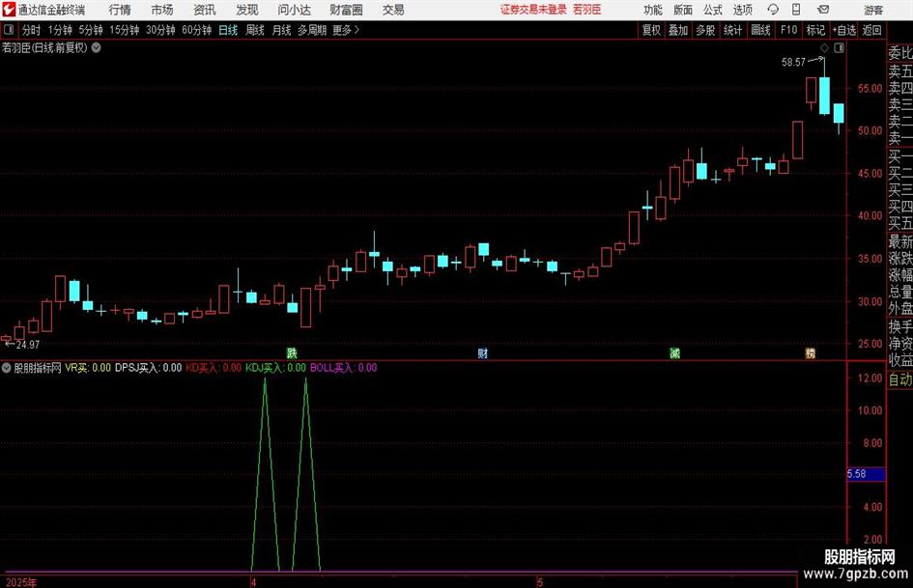Screen dimensions: 913x588
Task: Click the 榜 event marker on chart
Action: 810,353
